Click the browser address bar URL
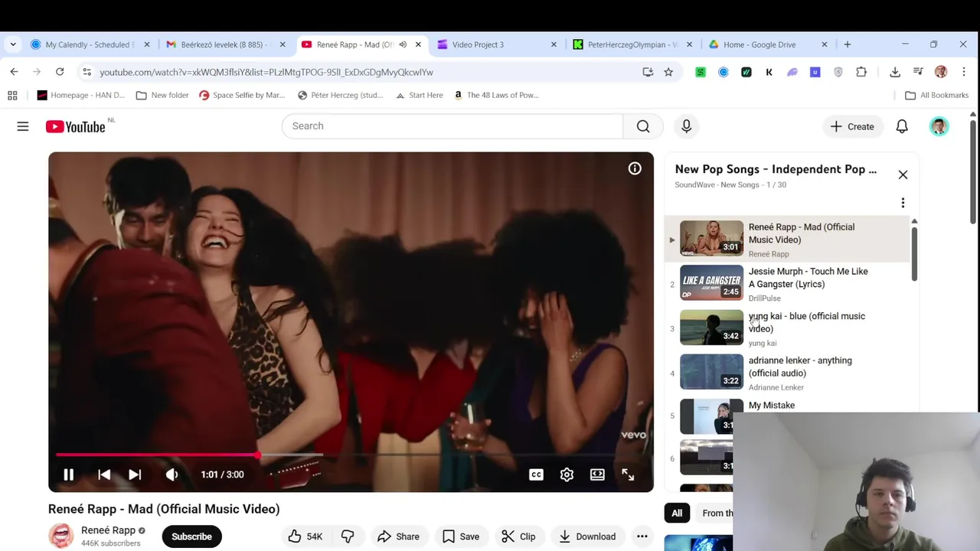The width and height of the screenshot is (980, 551). pos(266,72)
